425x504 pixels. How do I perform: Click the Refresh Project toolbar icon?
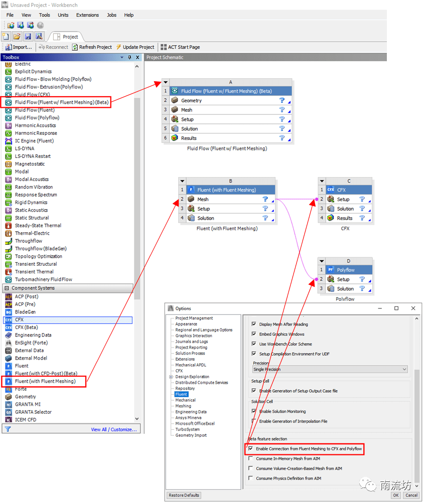point(92,47)
